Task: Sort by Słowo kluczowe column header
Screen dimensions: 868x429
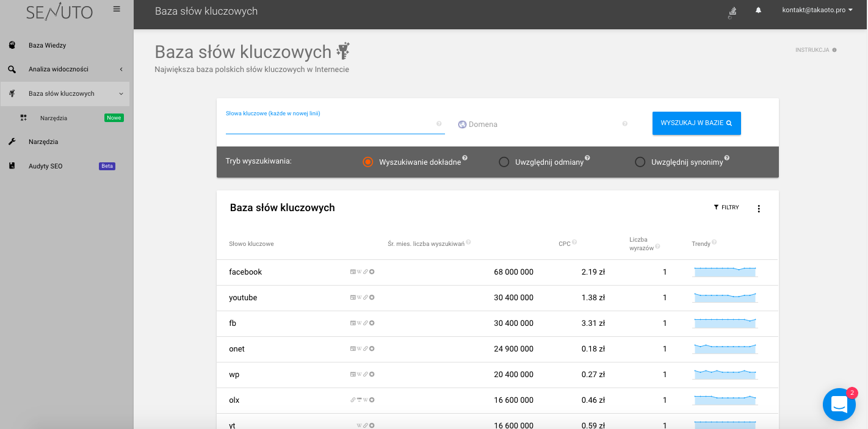Action: 251,244
